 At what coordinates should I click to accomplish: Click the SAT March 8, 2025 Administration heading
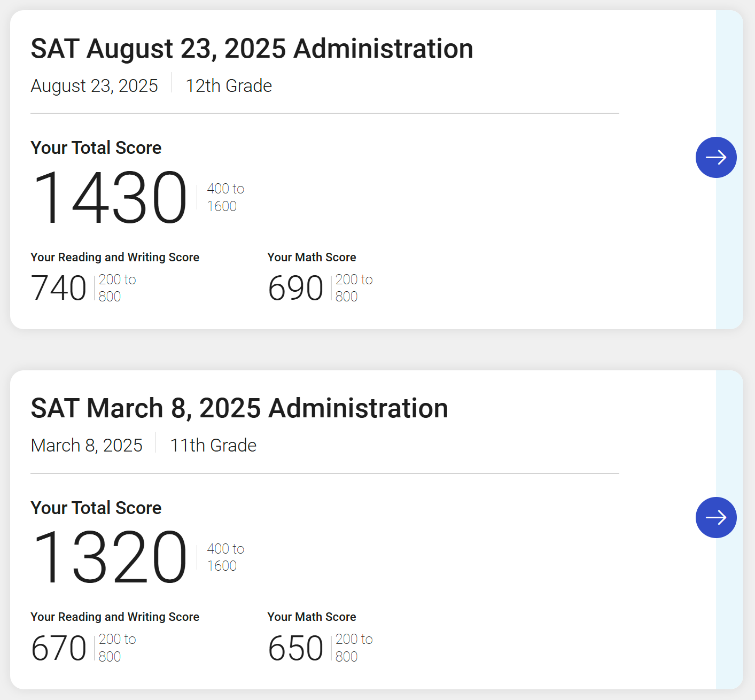(239, 408)
